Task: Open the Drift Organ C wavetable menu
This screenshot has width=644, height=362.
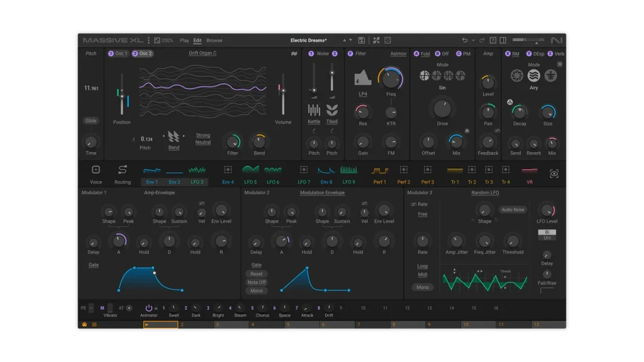Action: coord(203,53)
